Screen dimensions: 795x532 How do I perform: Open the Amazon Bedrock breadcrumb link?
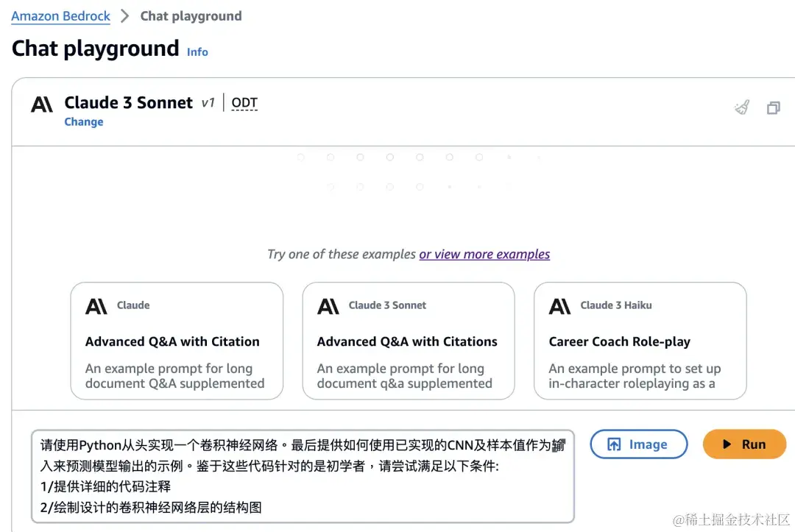point(61,15)
